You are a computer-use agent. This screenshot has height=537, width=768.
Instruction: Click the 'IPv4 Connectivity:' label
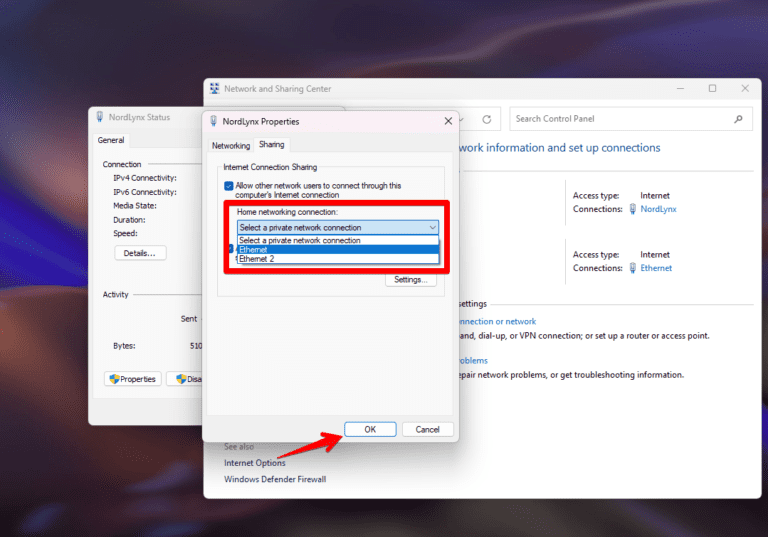coord(145,178)
